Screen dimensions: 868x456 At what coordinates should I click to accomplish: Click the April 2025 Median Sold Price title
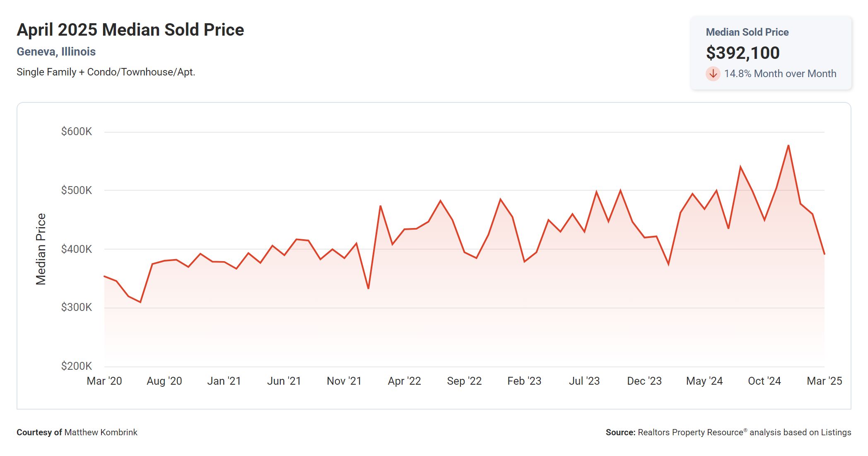pyautogui.click(x=130, y=30)
